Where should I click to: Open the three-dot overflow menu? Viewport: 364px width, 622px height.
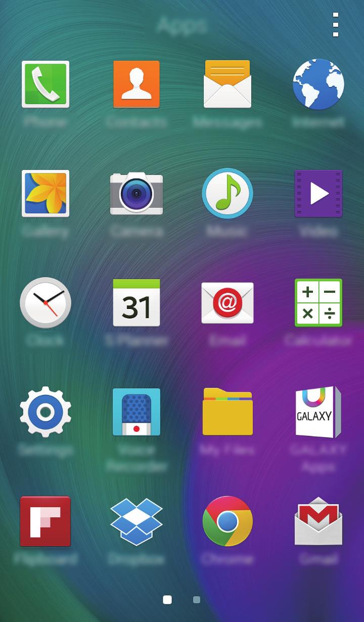coord(336,24)
